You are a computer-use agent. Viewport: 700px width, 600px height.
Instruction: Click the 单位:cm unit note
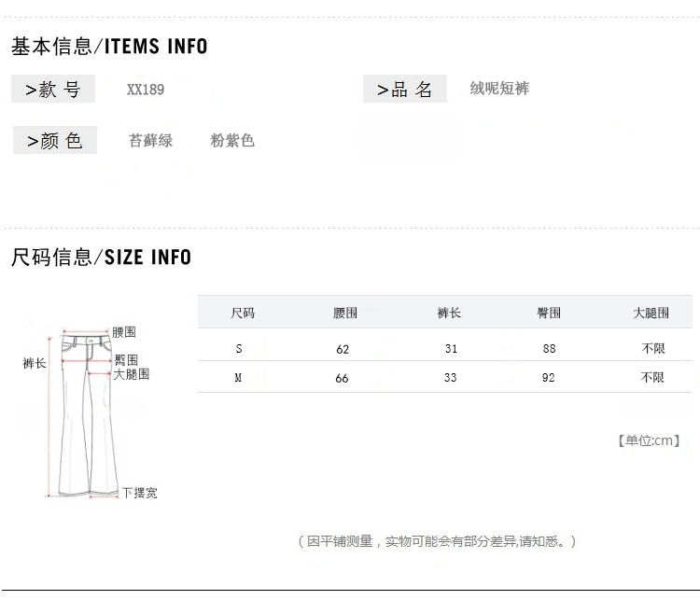coord(649,440)
